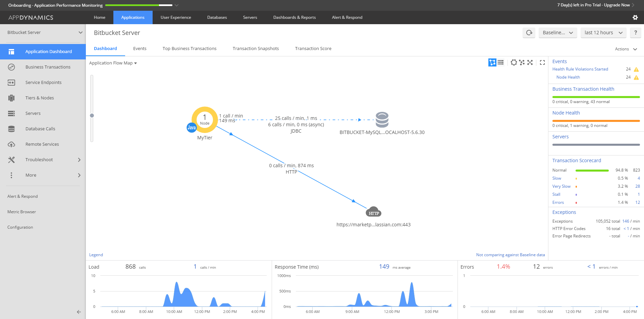Open the help question mark button
The image size is (644, 319).
click(635, 33)
